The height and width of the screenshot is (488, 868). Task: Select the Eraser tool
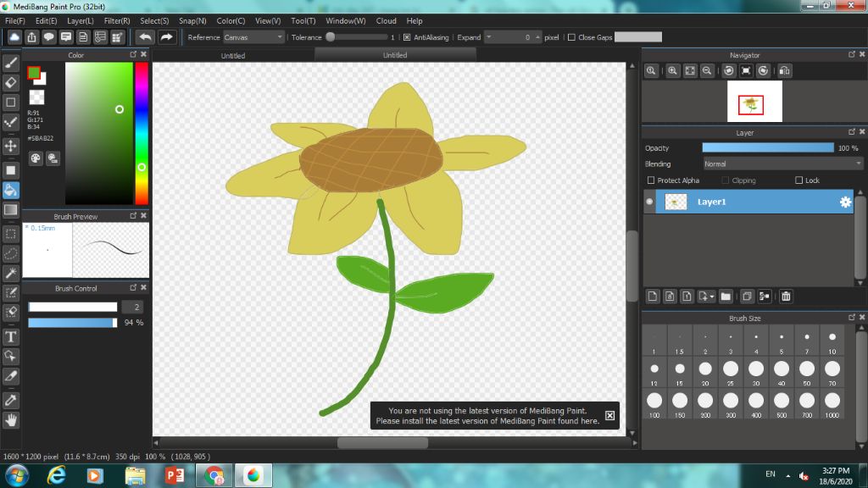click(10, 82)
